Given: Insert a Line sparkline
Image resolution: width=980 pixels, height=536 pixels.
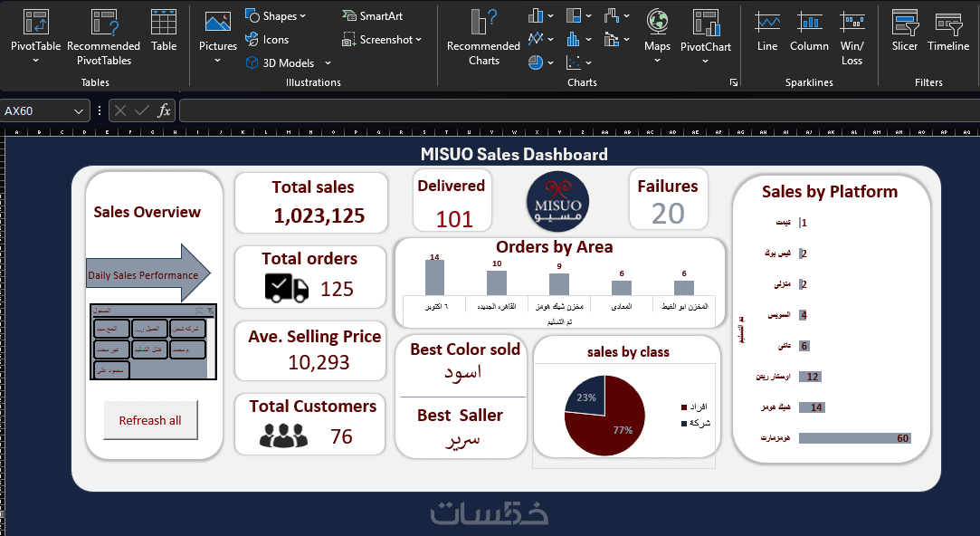Looking at the screenshot, I should [x=766, y=30].
